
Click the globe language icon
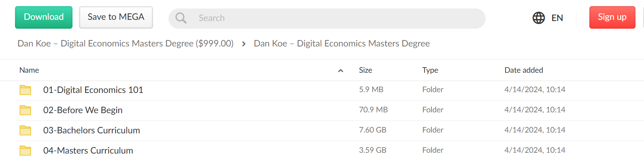539,18
